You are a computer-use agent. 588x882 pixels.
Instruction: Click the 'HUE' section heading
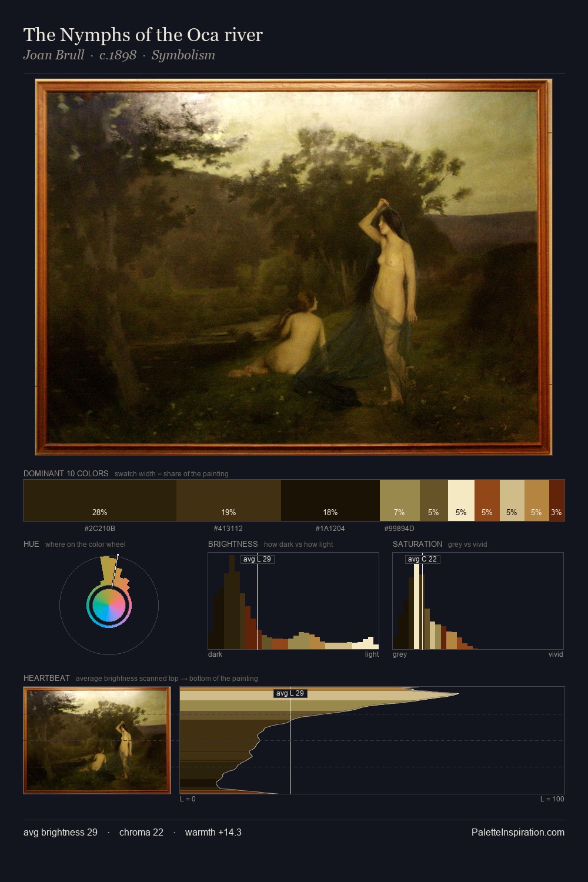[x=31, y=544]
